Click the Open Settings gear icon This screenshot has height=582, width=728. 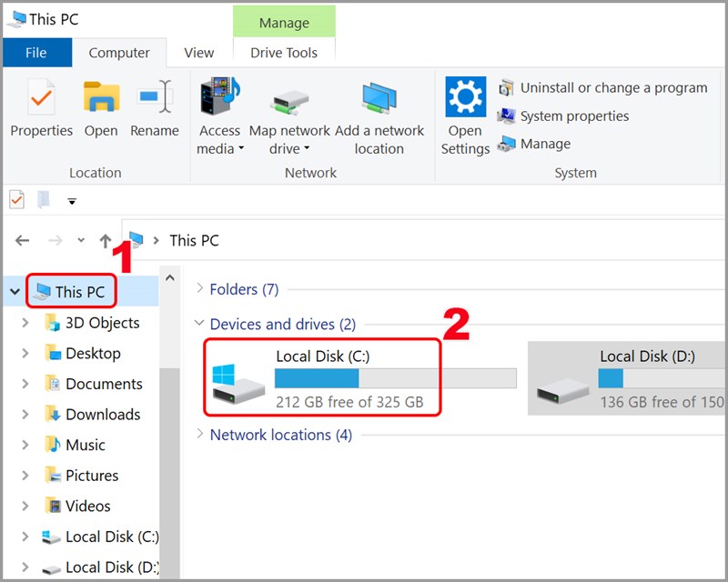pyautogui.click(x=465, y=96)
